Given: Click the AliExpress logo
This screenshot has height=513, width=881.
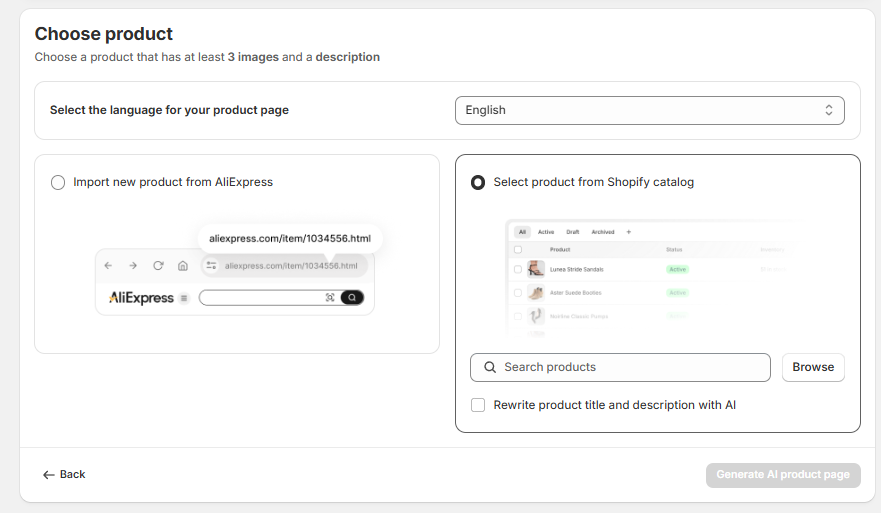Looking at the screenshot, I should click(141, 298).
